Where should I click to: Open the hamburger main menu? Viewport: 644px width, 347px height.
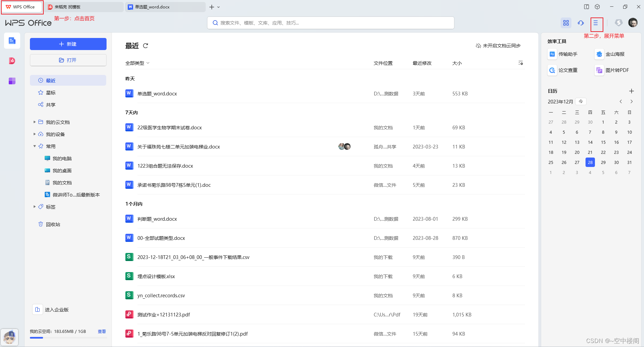click(596, 23)
